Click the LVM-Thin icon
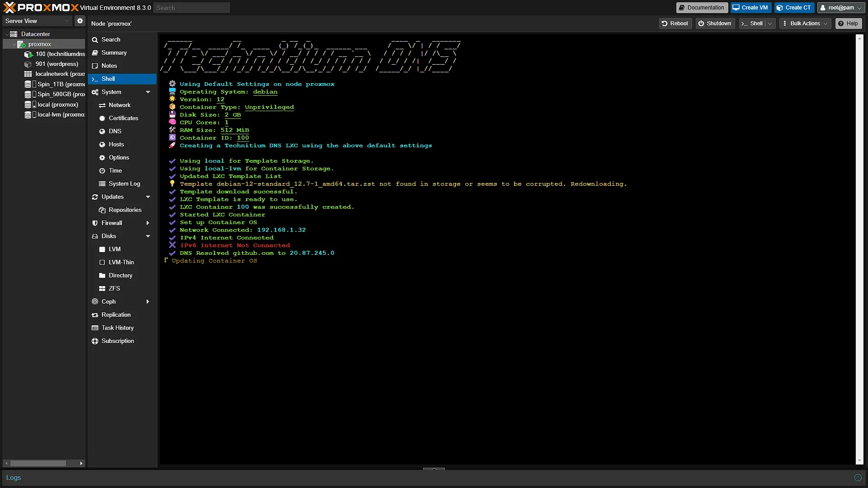 click(x=102, y=263)
